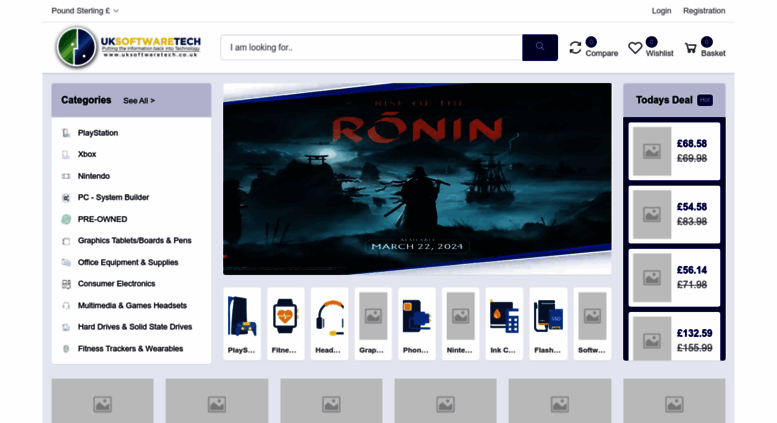
Task: Click the Compare label
Action: [x=602, y=53]
